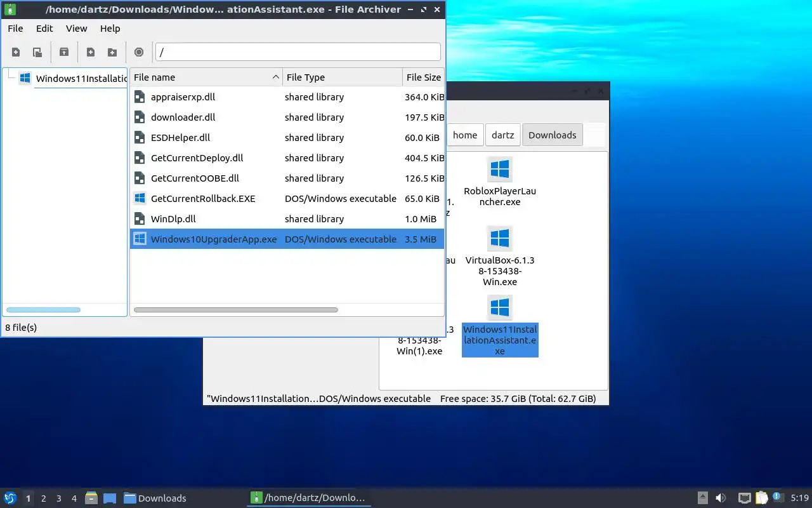This screenshot has height=508, width=812.
Task: Click the 364.0 KiB file size cell
Action: [424, 97]
